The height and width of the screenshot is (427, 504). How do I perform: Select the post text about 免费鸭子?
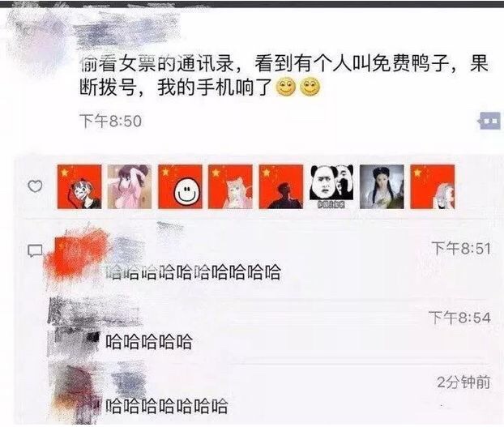point(284,75)
